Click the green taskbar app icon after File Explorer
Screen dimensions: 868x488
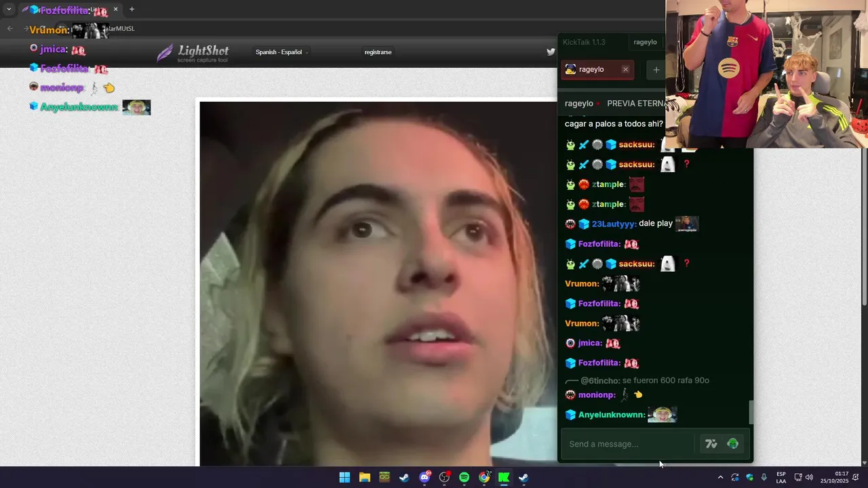tap(384, 477)
